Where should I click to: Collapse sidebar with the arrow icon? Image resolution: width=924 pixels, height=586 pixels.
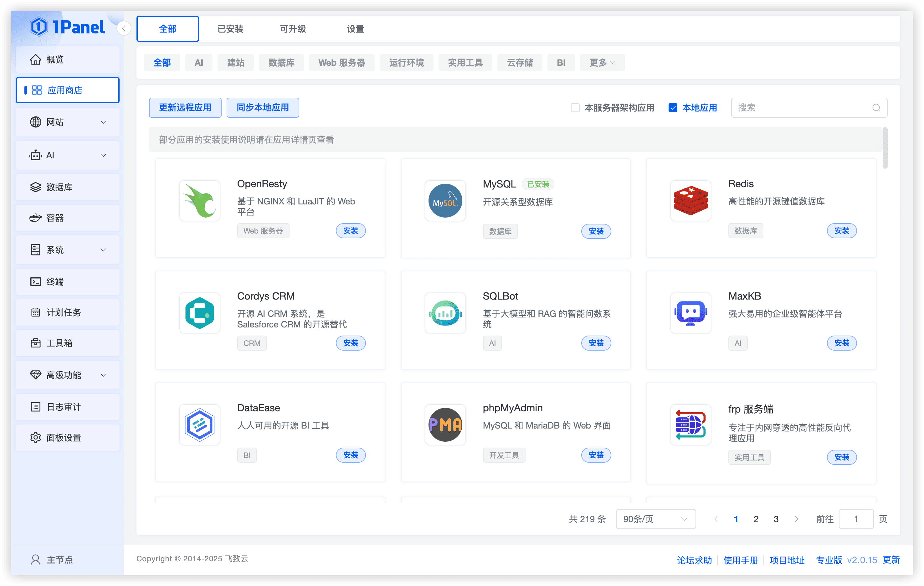click(x=124, y=28)
